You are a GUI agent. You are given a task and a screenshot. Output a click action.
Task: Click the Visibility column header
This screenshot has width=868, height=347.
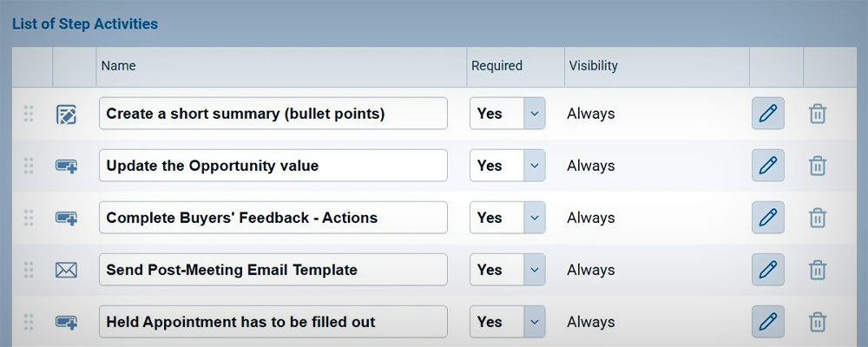593,66
